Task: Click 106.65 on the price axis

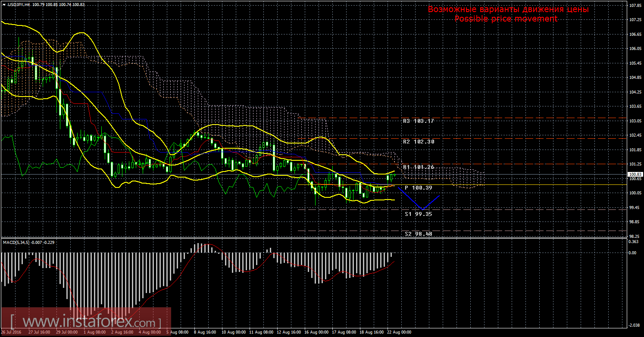Action: [635, 34]
